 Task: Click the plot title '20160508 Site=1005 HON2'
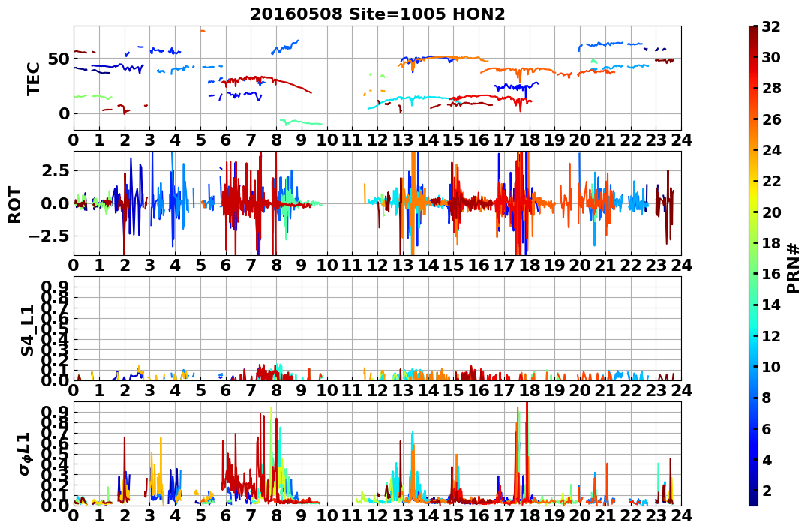tap(377, 14)
